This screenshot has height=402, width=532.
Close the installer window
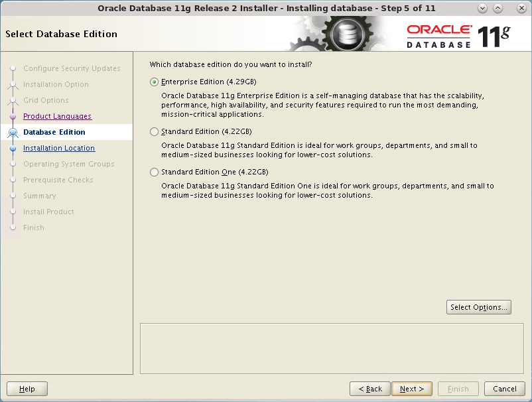pyautogui.click(x=521, y=9)
